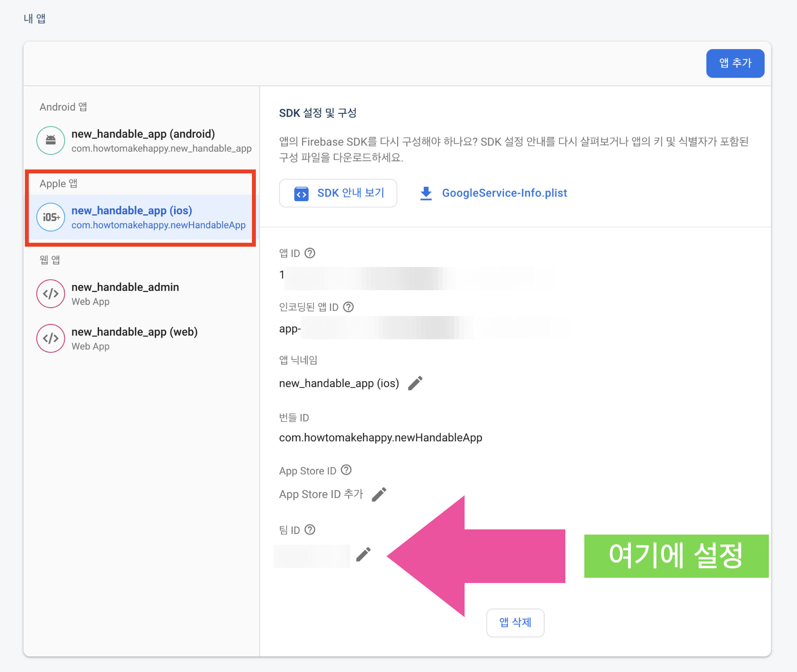Click the download icon for plist file
797x672 pixels.
tap(426, 193)
